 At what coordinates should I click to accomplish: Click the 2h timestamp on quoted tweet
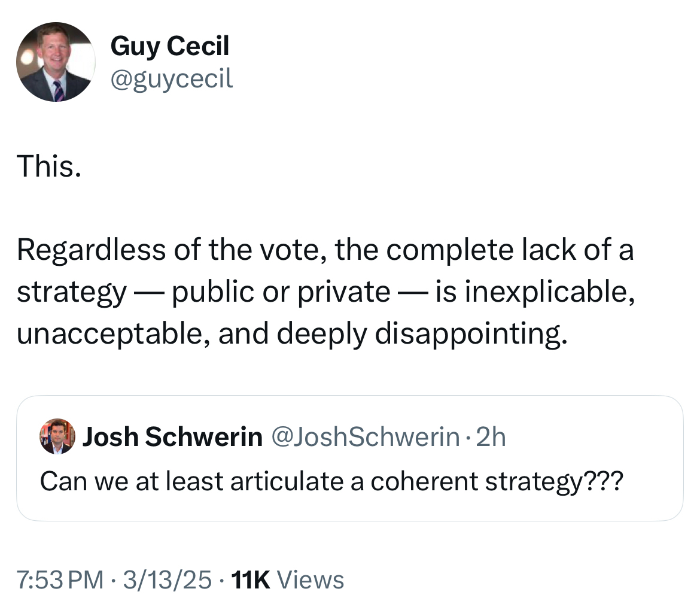(492, 438)
